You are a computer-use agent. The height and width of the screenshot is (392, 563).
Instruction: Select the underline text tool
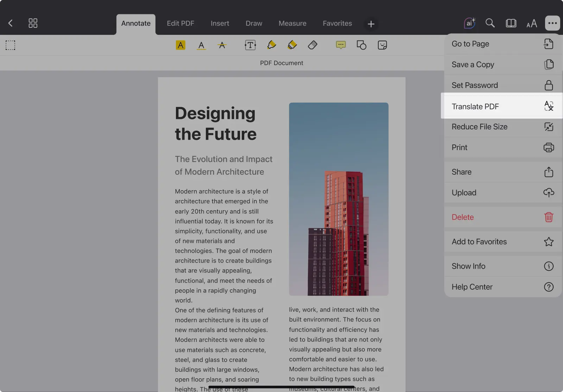(201, 45)
